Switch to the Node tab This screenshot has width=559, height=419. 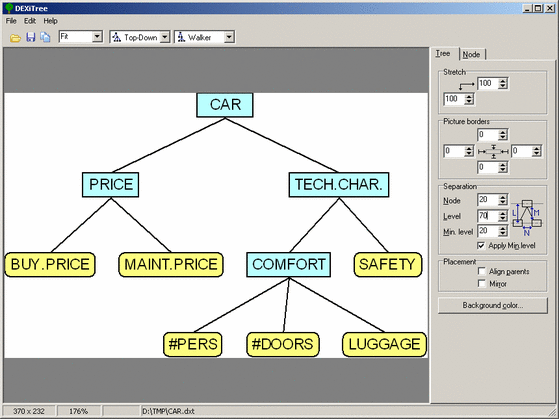click(x=471, y=55)
